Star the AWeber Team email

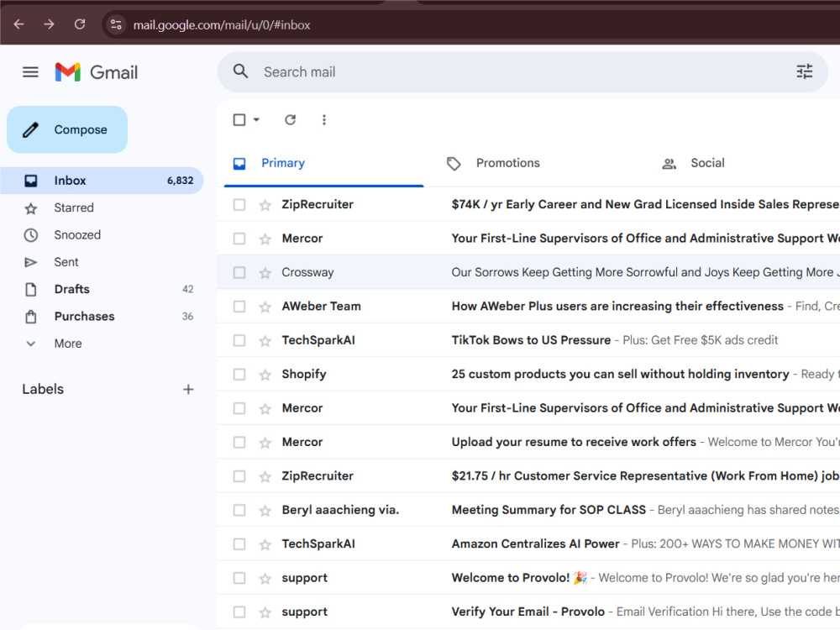[x=265, y=307]
